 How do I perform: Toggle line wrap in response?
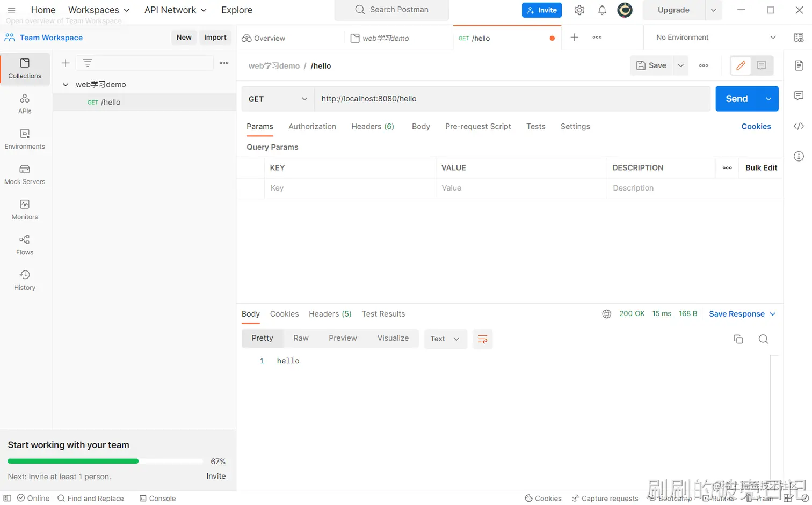pyautogui.click(x=482, y=339)
